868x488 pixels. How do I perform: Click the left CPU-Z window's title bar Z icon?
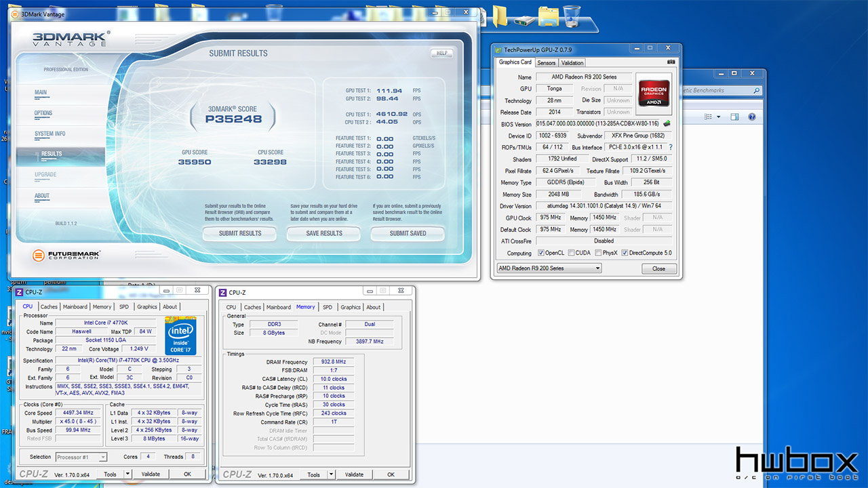20,292
